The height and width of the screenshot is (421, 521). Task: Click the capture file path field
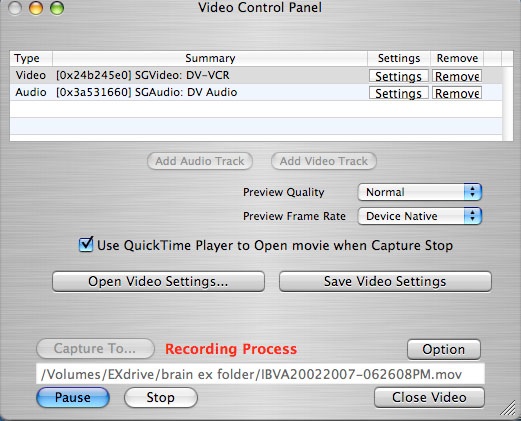point(260,374)
